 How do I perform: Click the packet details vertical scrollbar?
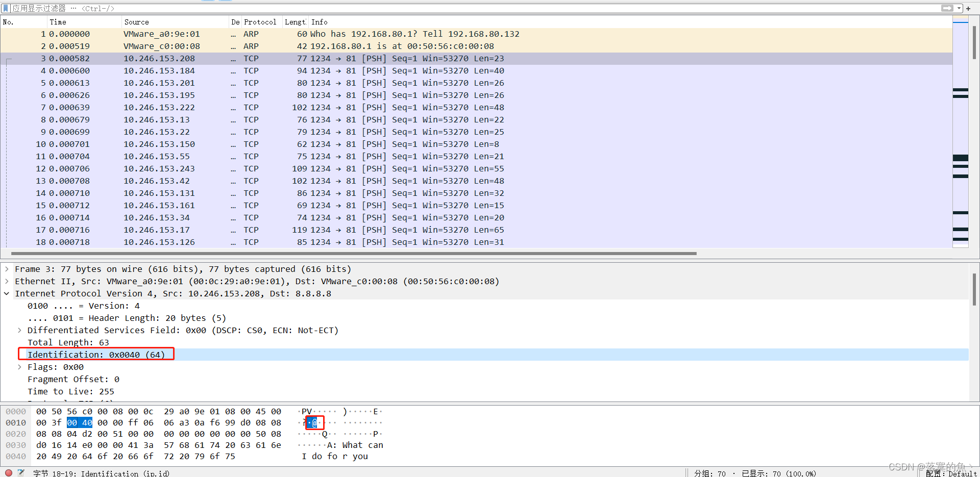[974, 289]
